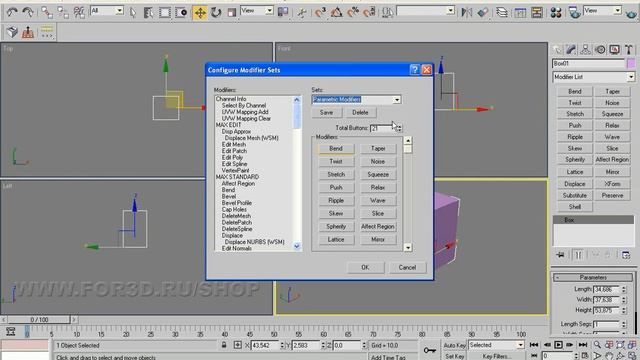This screenshot has width=640, height=360.
Task: Switch to the Display command panel tab
Action: point(614,50)
